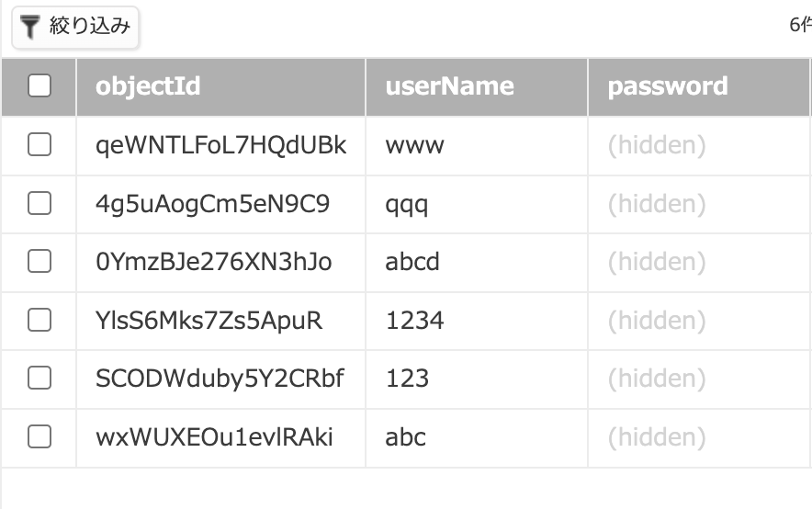This screenshot has width=812, height=509.
Task: Select objectId cell qeWNTLFoL7HQdUBk
Action: 220,145
